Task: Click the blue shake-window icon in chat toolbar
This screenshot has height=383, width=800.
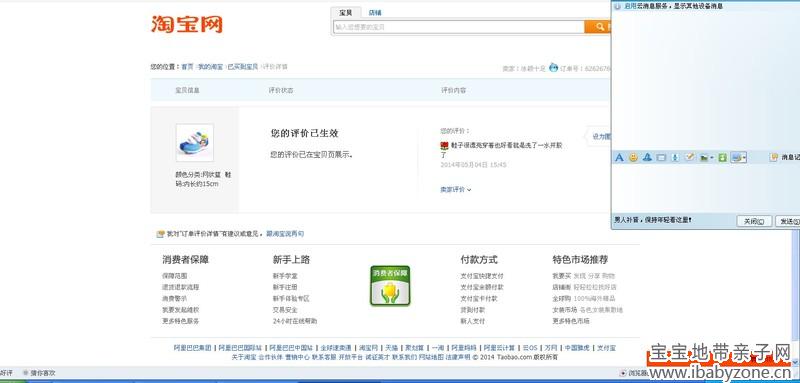Action: click(x=647, y=158)
